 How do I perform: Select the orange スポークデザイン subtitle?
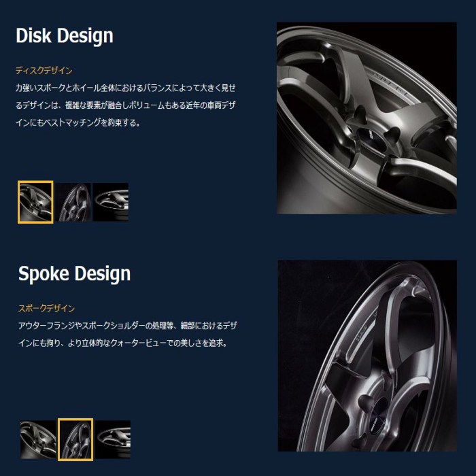click(x=46, y=309)
